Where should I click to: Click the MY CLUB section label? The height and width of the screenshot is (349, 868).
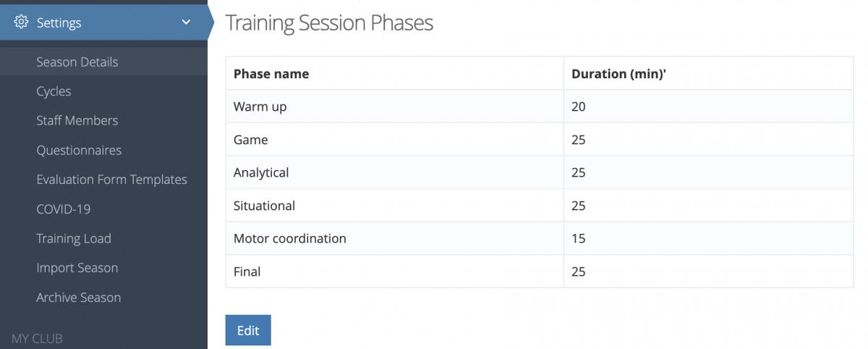(37, 338)
